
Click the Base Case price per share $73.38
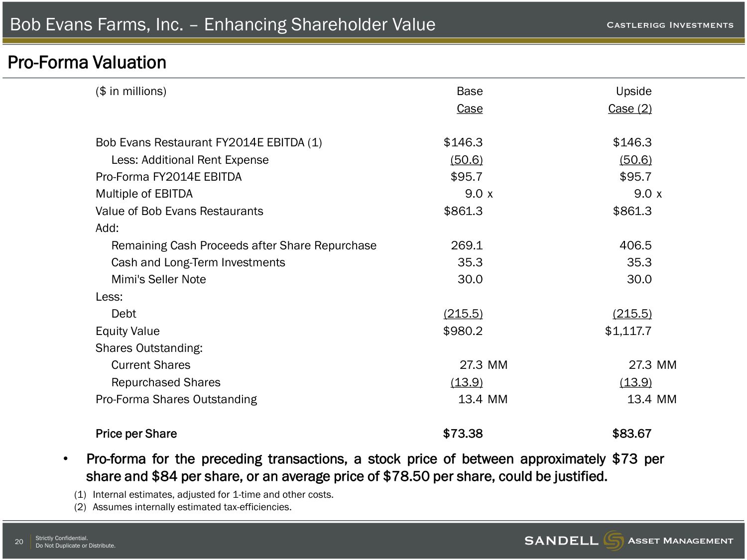[463, 434]
